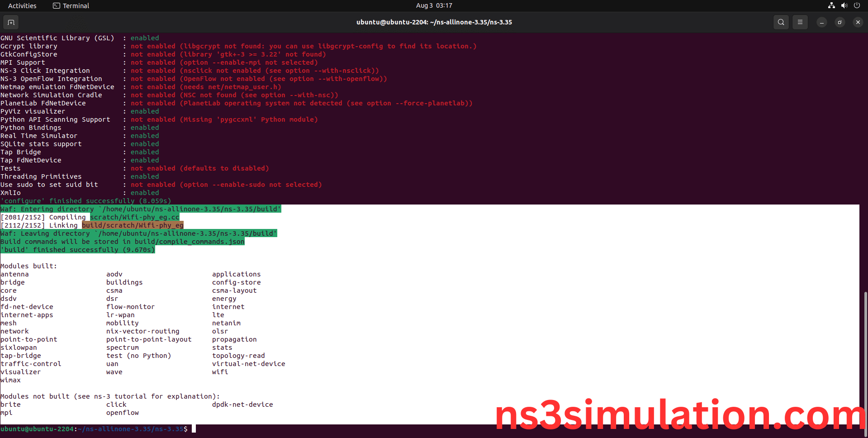Image resolution: width=868 pixels, height=438 pixels.
Task: Click the Terminal icon beside the app name
Action: 57,5
